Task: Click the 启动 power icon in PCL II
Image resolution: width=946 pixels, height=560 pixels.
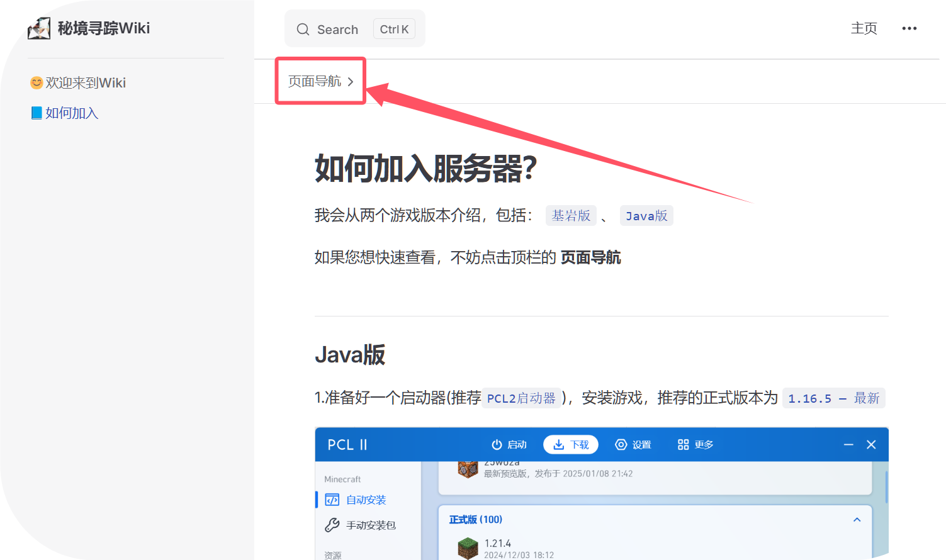Action: 497,444
